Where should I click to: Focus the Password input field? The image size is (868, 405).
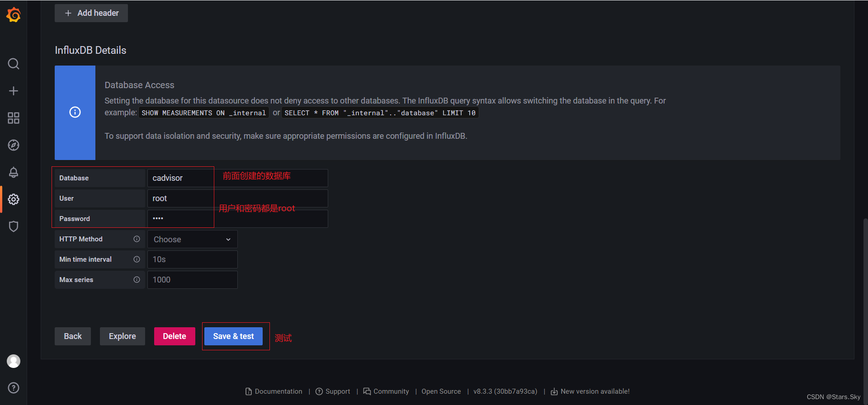coord(237,219)
